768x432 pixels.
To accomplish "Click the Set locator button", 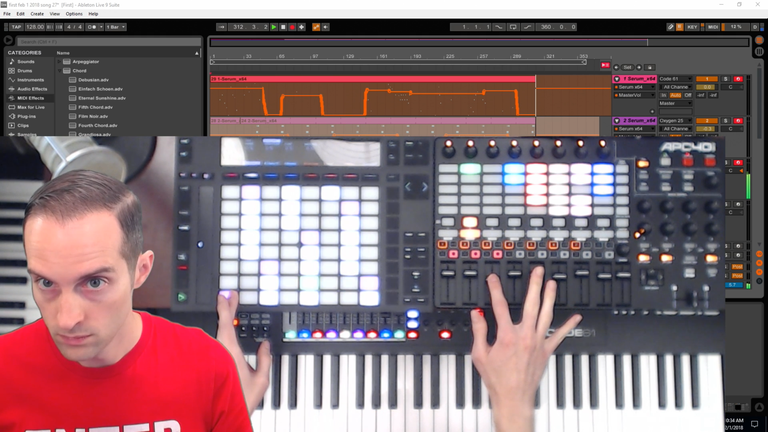I will pyautogui.click(x=627, y=67).
